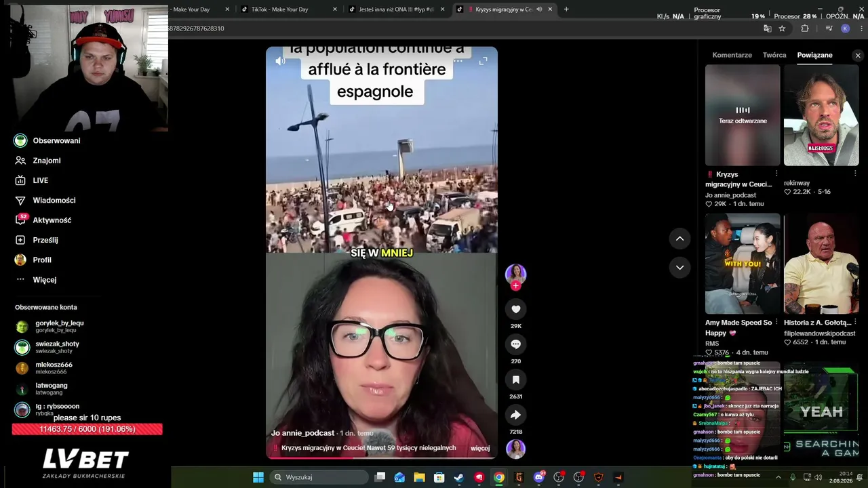Share the video using the arrow icon
868x488 pixels.
[515, 415]
